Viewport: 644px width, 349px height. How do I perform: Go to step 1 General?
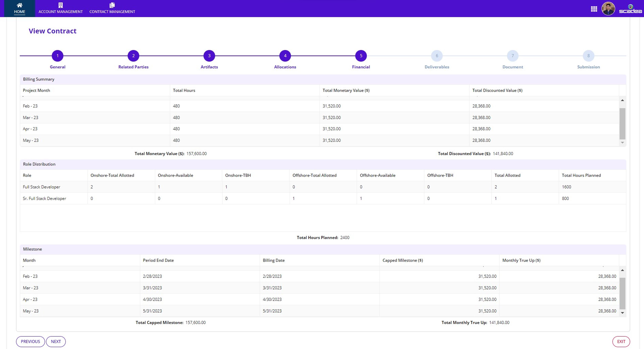pos(58,56)
